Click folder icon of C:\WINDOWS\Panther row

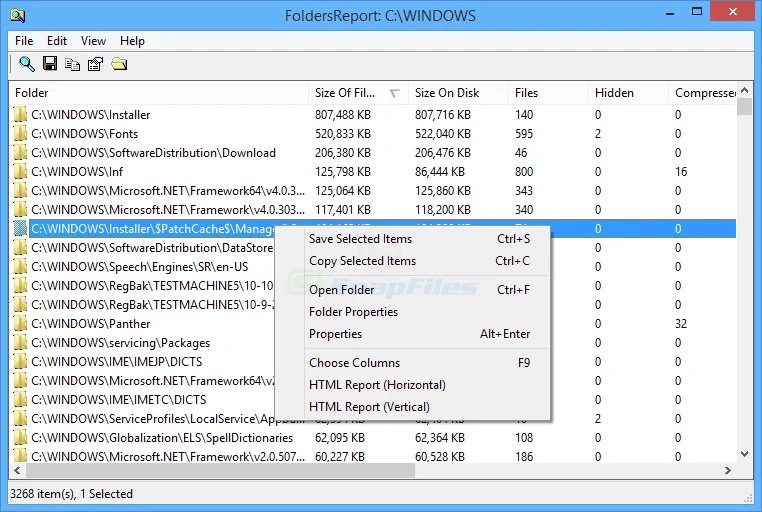point(20,324)
